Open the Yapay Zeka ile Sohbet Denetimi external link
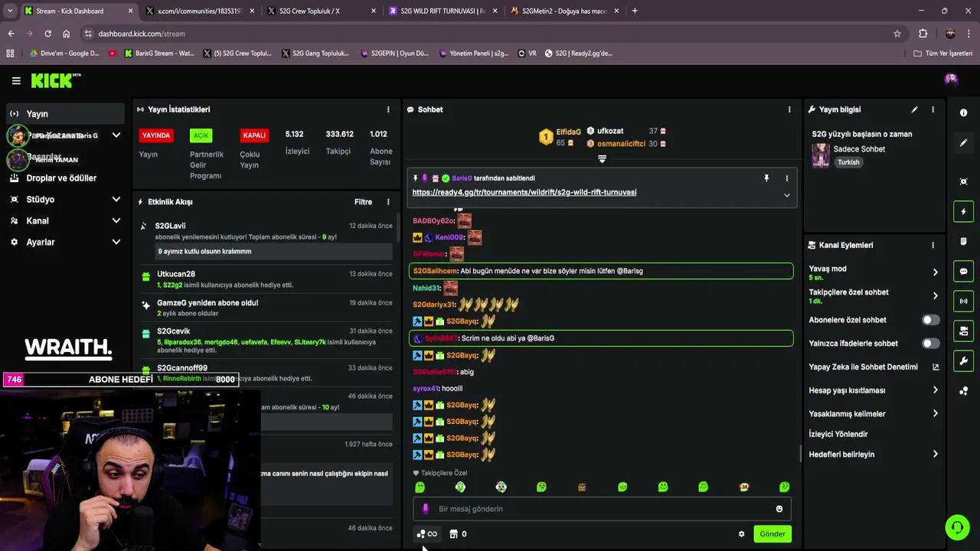This screenshot has height=551, width=980. point(936,367)
